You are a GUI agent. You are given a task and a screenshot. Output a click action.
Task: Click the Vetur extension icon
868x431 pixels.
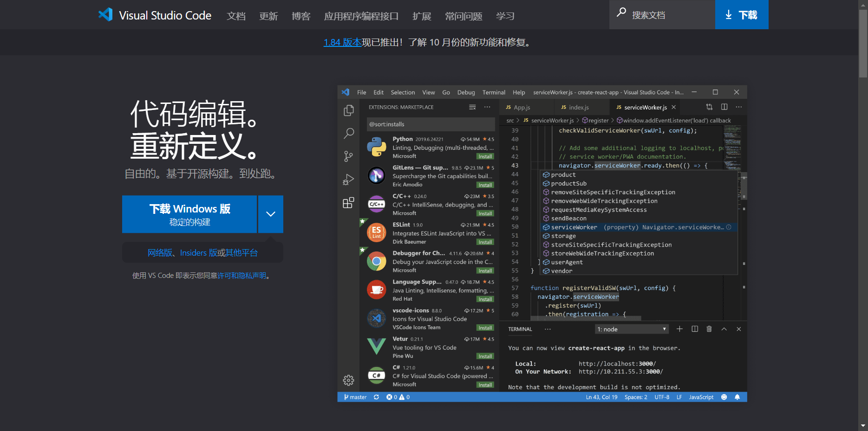(x=377, y=347)
